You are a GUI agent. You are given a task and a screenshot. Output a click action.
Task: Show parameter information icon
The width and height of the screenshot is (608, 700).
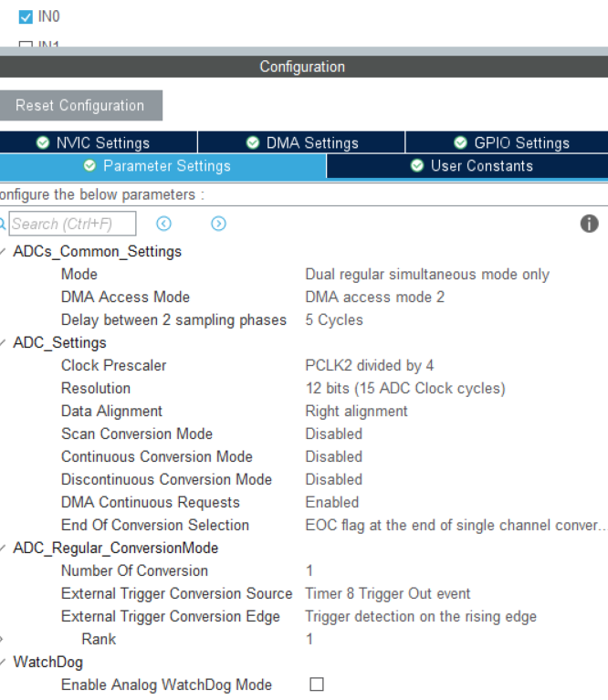(589, 224)
